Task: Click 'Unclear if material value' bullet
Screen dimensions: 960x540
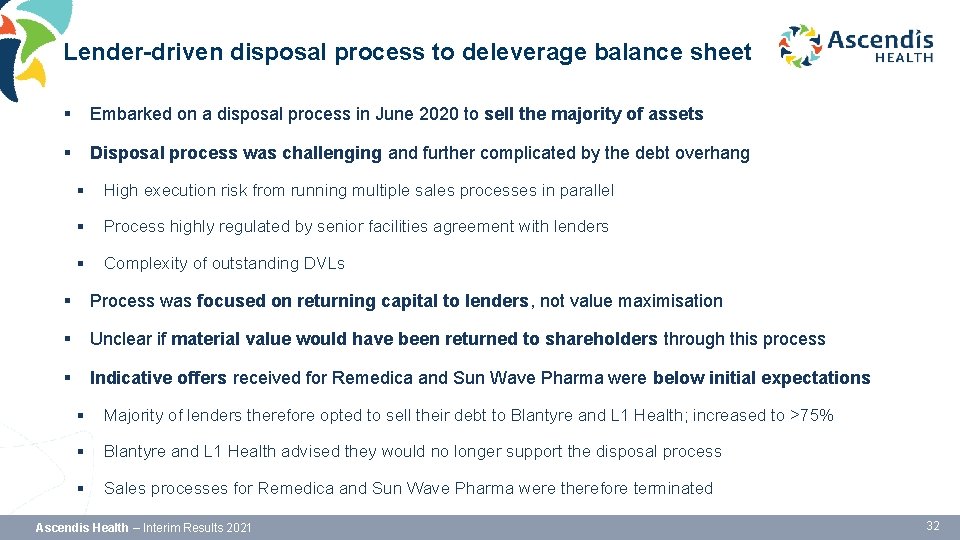Action: coord(457,339)
